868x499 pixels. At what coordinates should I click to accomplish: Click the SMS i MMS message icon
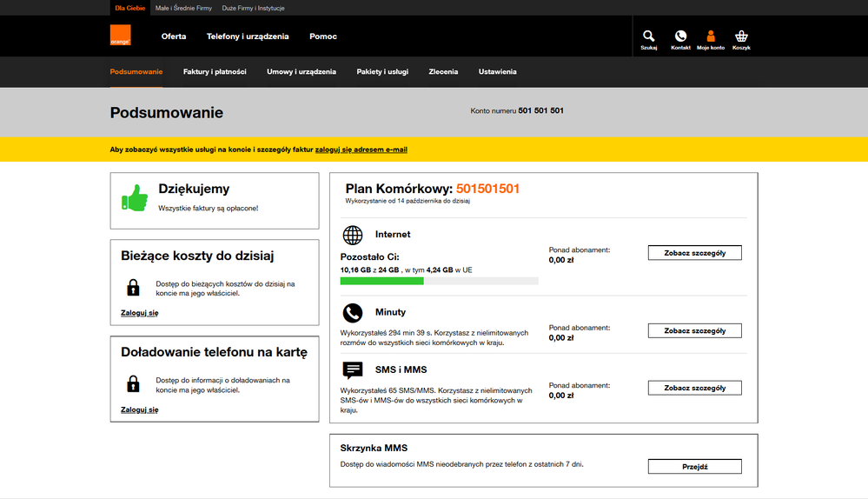[353, 370]
